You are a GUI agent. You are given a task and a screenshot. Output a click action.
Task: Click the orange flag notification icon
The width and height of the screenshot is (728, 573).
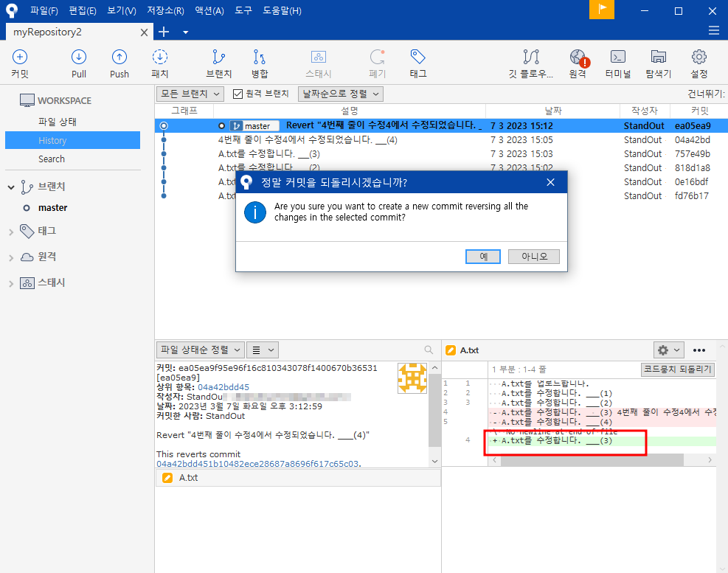pos(602,10)
